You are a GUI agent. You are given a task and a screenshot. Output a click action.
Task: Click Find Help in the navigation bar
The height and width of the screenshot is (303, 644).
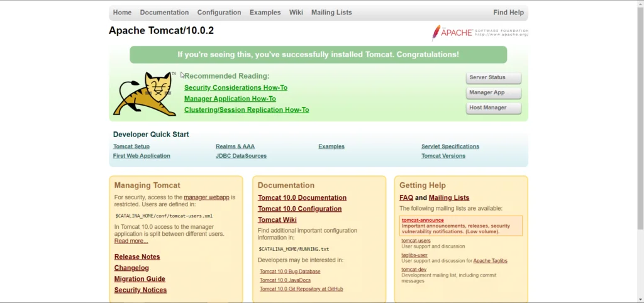[508, 13]
